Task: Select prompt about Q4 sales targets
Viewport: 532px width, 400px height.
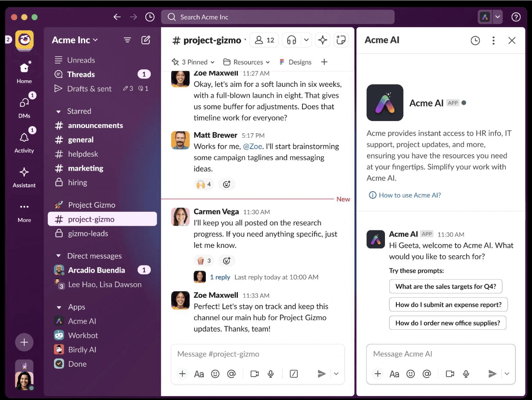Action: click(446, 286)
